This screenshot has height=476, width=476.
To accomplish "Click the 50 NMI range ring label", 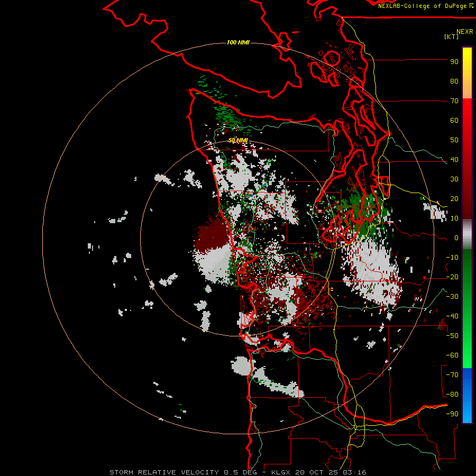I will click(x=238, y=140).
